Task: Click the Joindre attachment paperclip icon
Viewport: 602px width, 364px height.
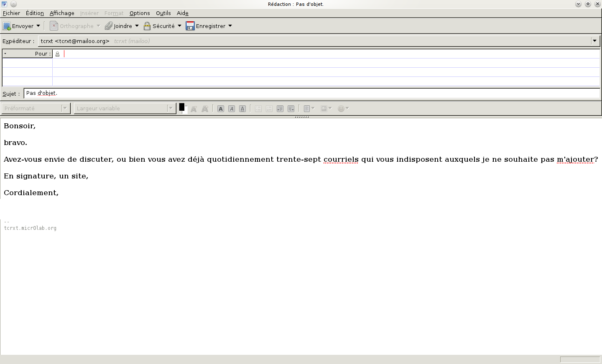Action: click(x=109, y=26)
